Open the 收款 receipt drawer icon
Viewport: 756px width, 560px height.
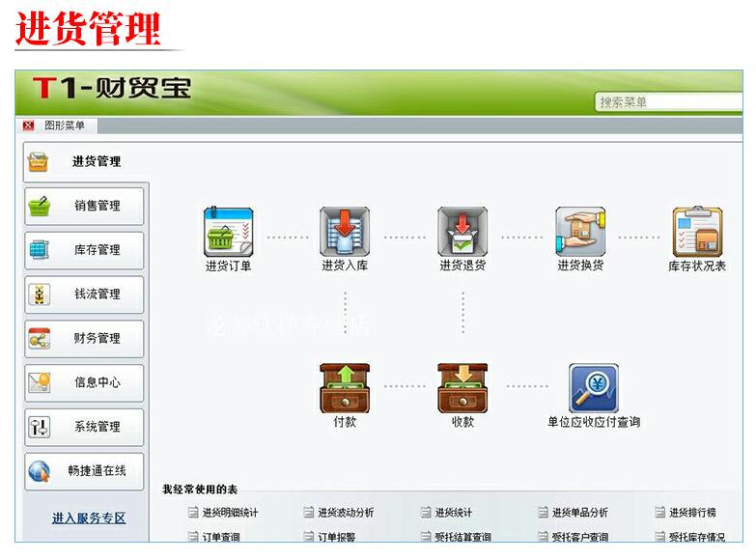click(462, 388)
